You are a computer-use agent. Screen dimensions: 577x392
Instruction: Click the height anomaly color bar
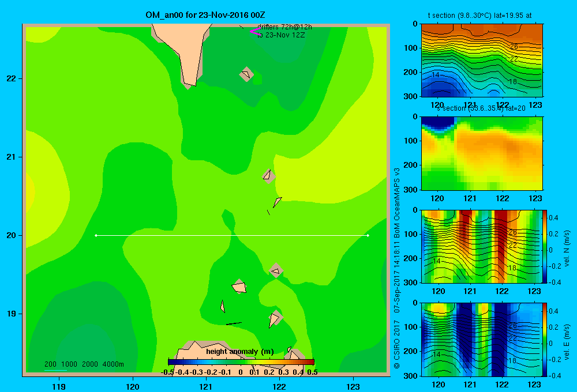pos(241,362)
